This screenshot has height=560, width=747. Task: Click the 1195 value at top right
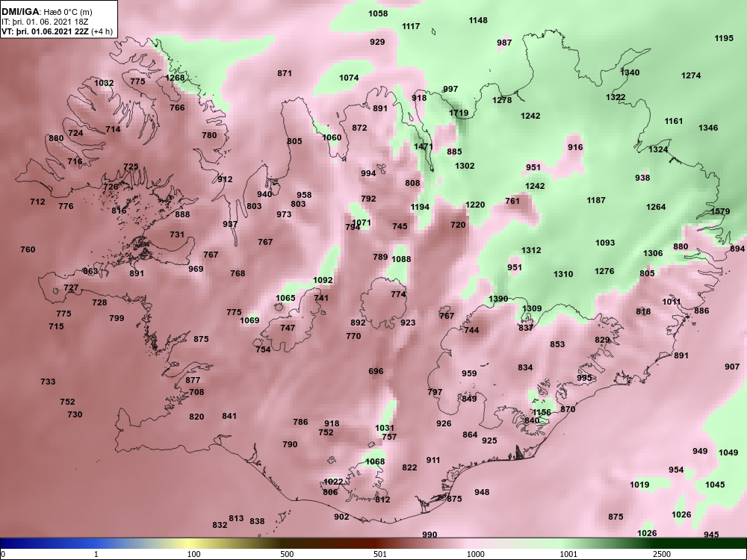(724, 38)
